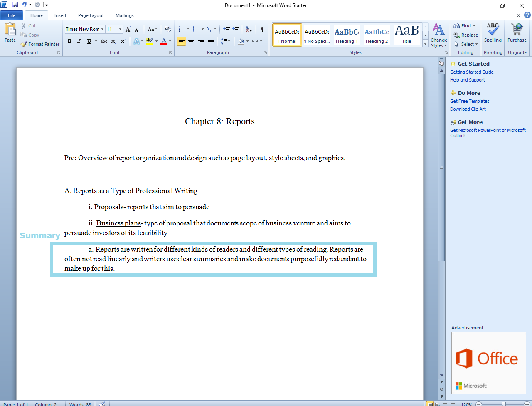The image size is (532, 406).
Task: Open the Getting Started Guide link
Action: tap(472, 72)
